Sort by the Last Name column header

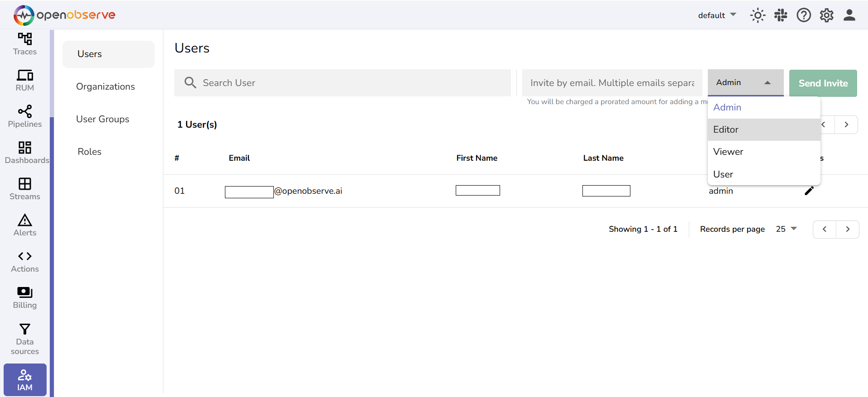(603, 158)
